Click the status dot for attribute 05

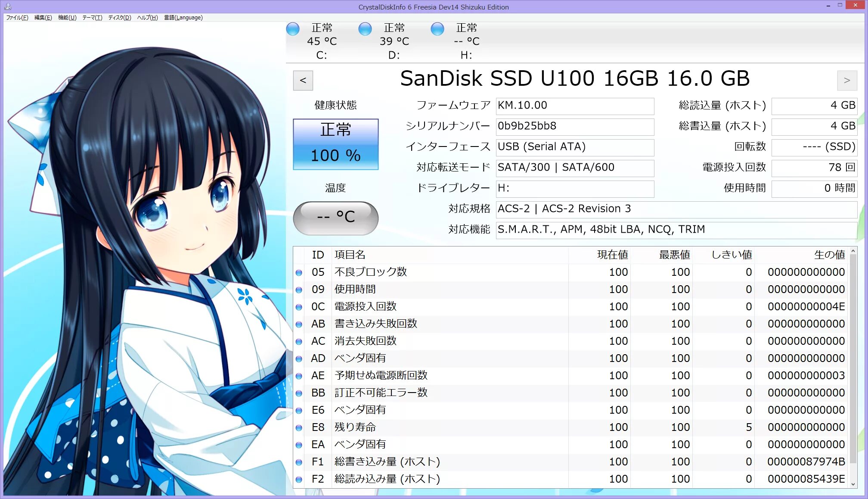(299, 273)
